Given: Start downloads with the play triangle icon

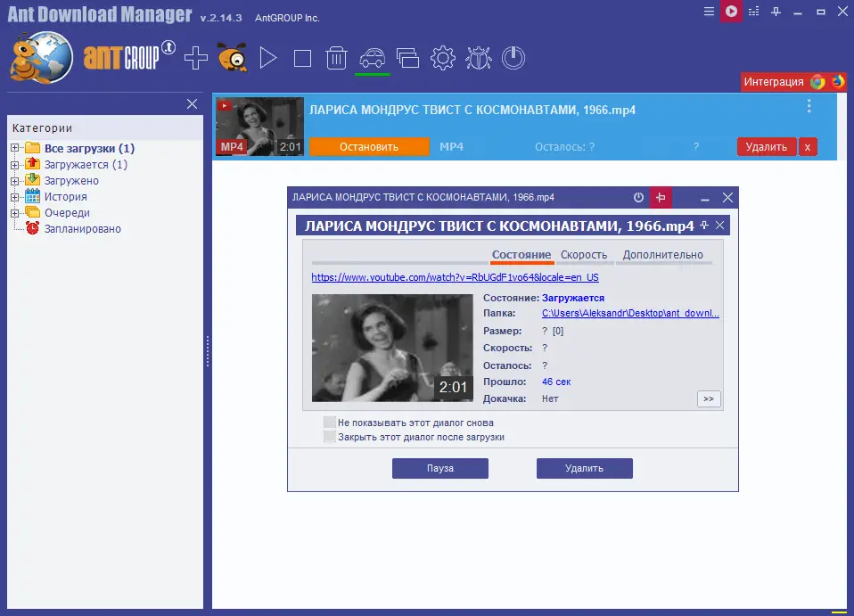Looking at the screenshot, I should click(268, 58).
